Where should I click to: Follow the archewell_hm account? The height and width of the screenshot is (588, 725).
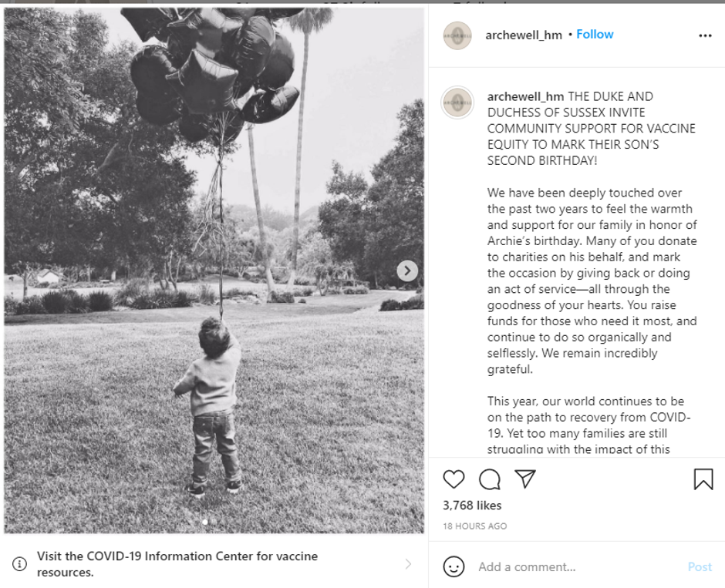(x=595, y=35)
